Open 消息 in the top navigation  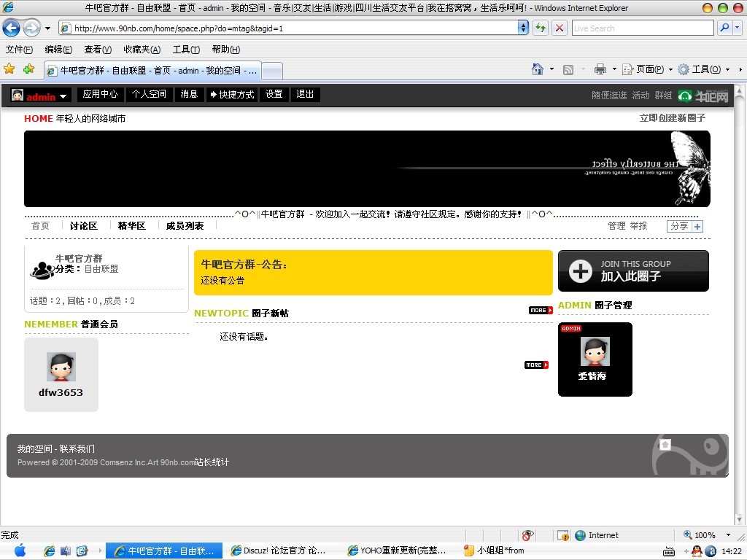click(x=189, y=94)
